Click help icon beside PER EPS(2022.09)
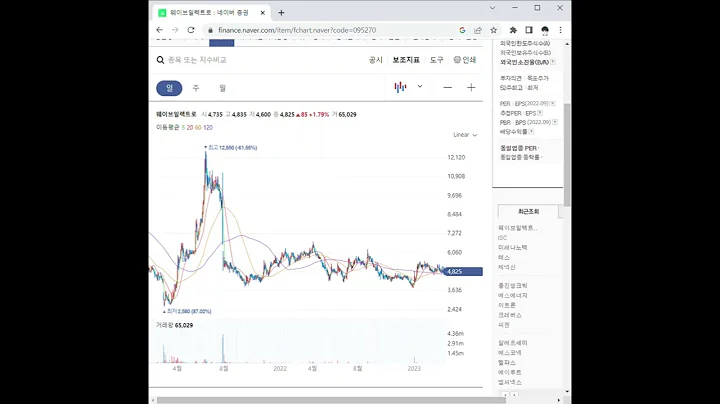 pos(552,103)
